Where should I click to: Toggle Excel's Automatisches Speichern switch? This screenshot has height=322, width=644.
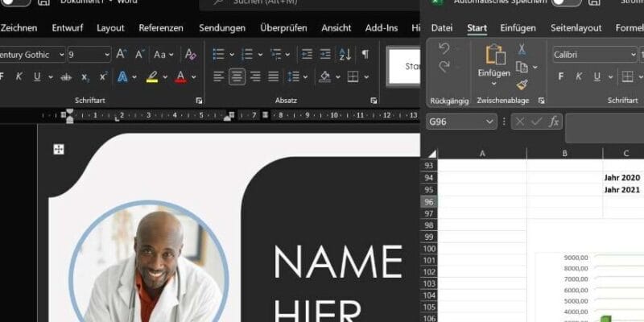click(566, 2)
